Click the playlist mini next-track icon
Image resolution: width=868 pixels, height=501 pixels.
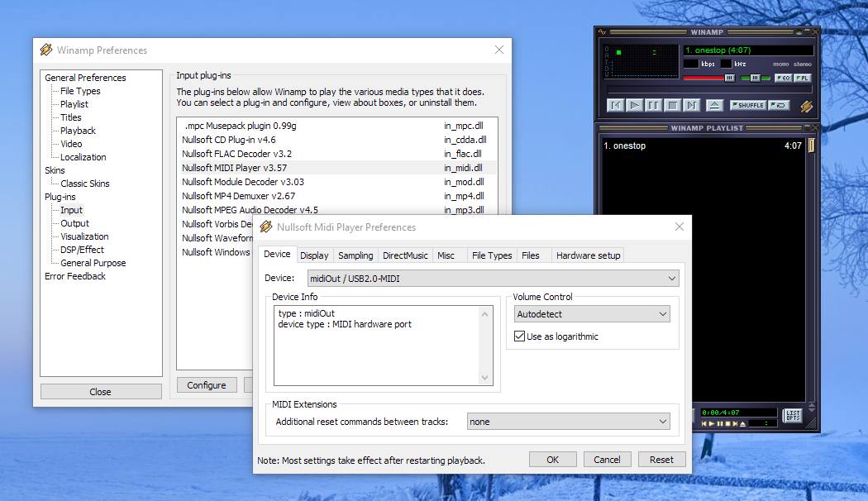pyautogui.click(x=735, y=423)
